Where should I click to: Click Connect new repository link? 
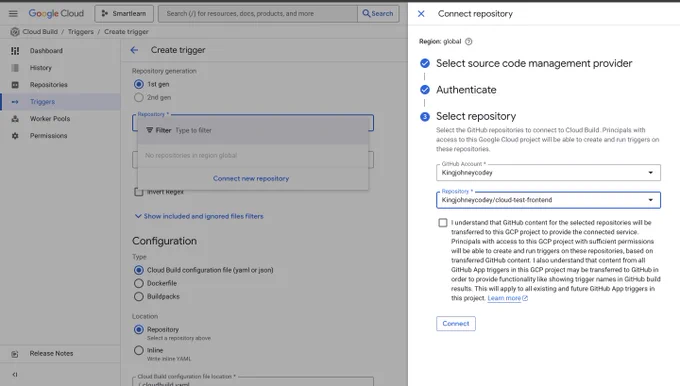coord(251,178)
